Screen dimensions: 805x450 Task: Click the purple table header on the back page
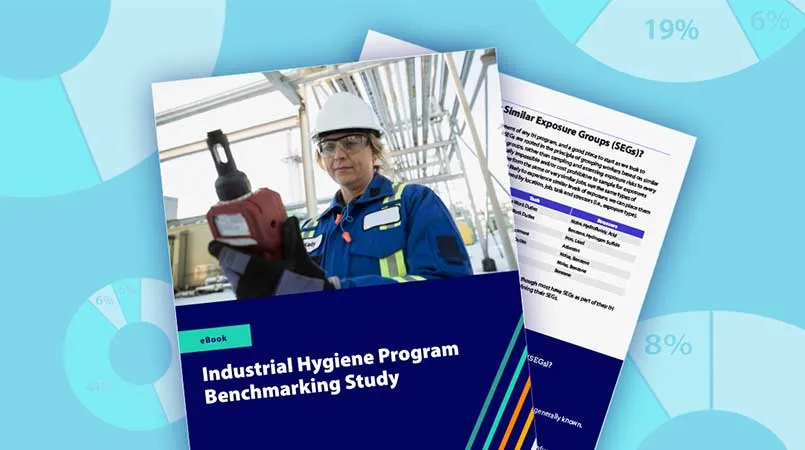click(577, 213)
